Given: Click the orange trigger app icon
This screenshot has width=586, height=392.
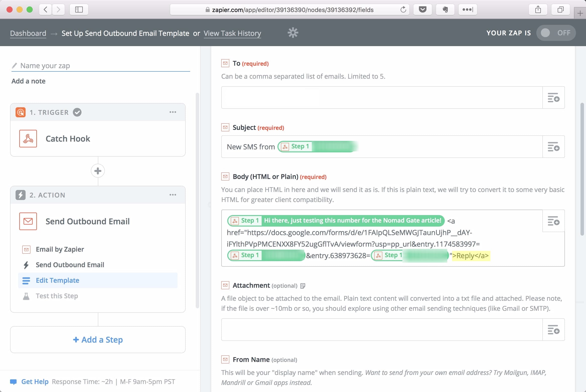Looking at the screenshot, I should point(21,112).
